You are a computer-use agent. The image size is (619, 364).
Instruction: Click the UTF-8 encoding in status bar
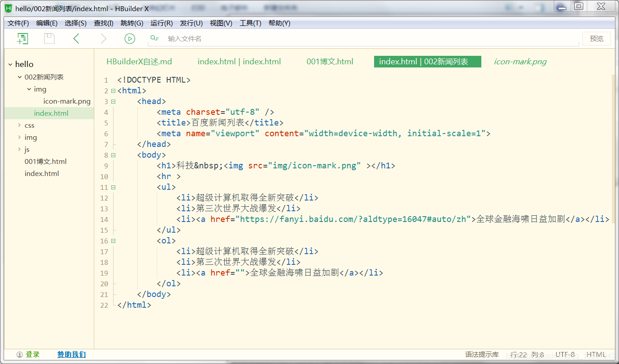tap(565, 355)
